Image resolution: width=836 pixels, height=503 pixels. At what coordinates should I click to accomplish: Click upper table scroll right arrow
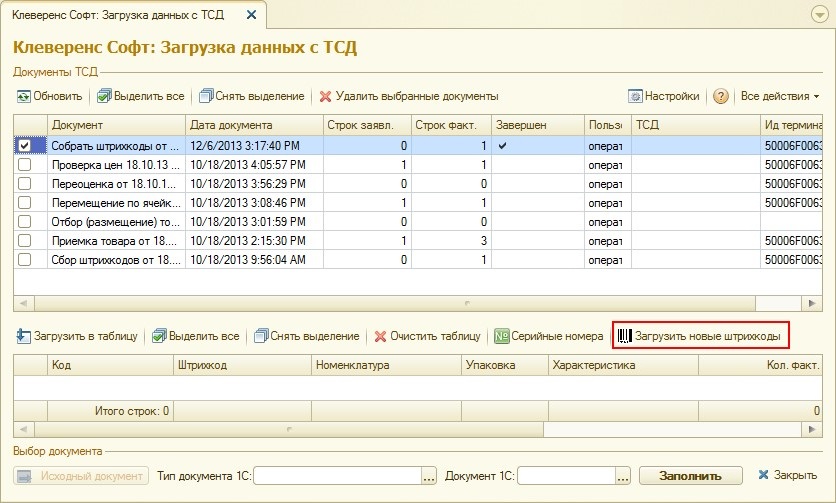812,303
